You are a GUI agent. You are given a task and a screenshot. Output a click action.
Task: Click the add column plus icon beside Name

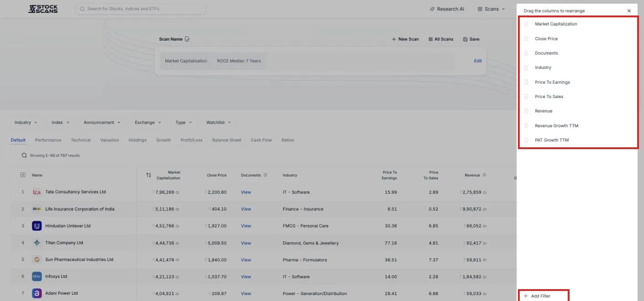point(23,175)
